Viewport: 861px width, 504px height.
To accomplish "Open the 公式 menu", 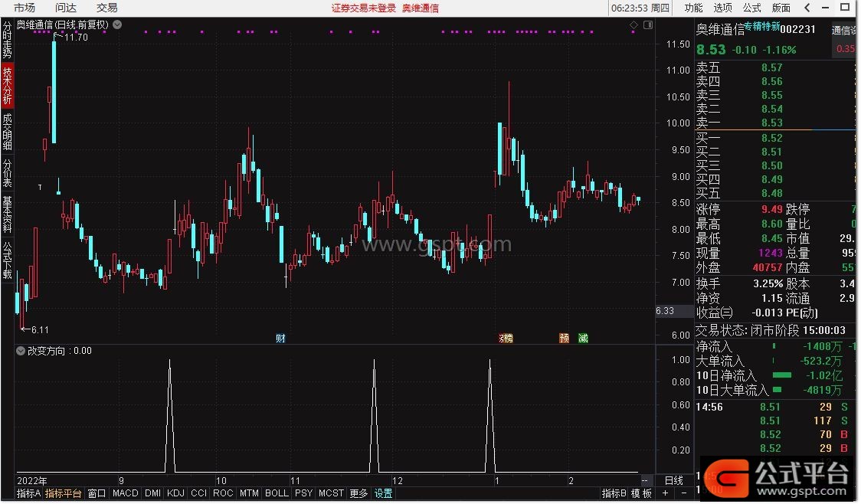I will pos(751,8).
